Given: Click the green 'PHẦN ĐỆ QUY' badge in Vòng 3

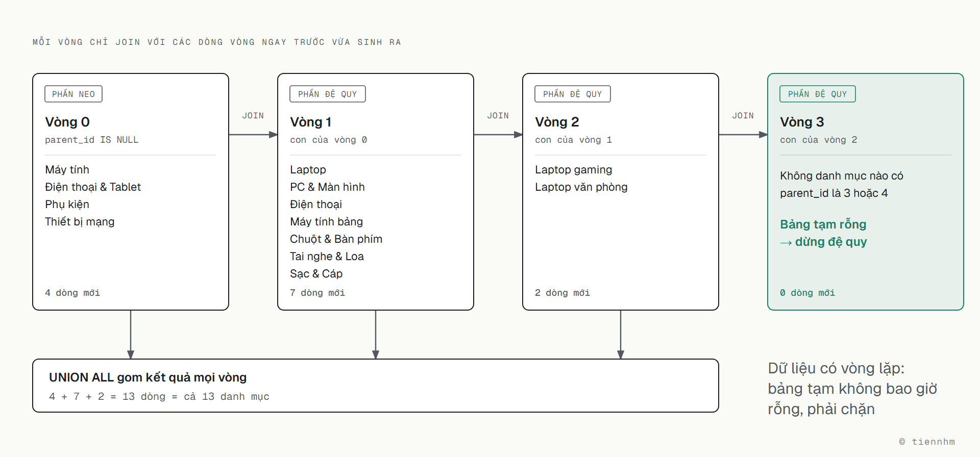Looking at the screenshot, I should click(x=818, y=94).
